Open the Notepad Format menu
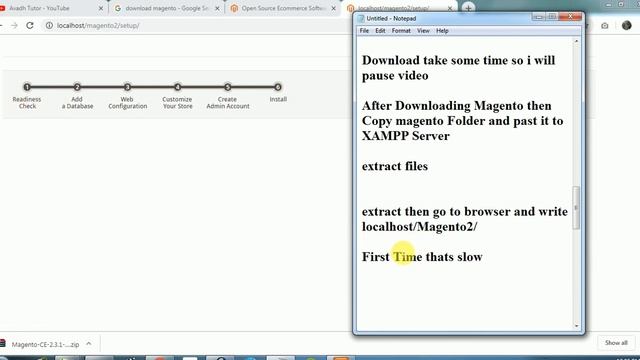Image resolution: width=640 pixels, height=360 pixels. (401, 31)
